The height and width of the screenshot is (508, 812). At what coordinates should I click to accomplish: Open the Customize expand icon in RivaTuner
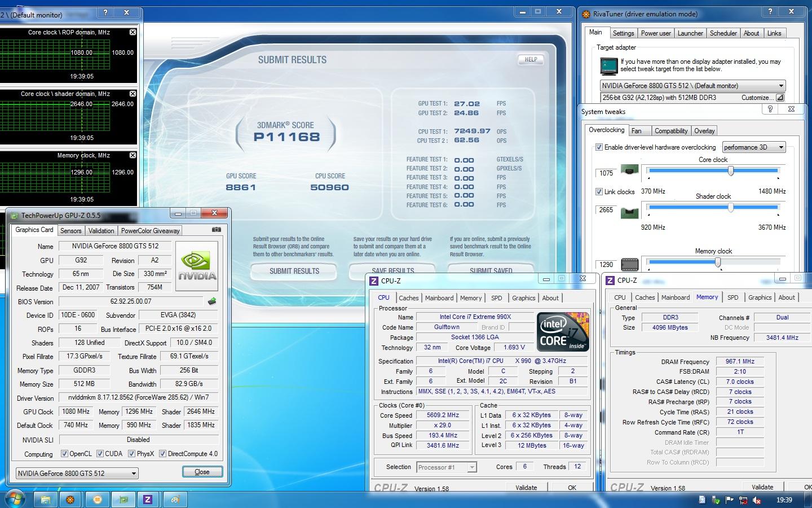(x=780, y=98)
